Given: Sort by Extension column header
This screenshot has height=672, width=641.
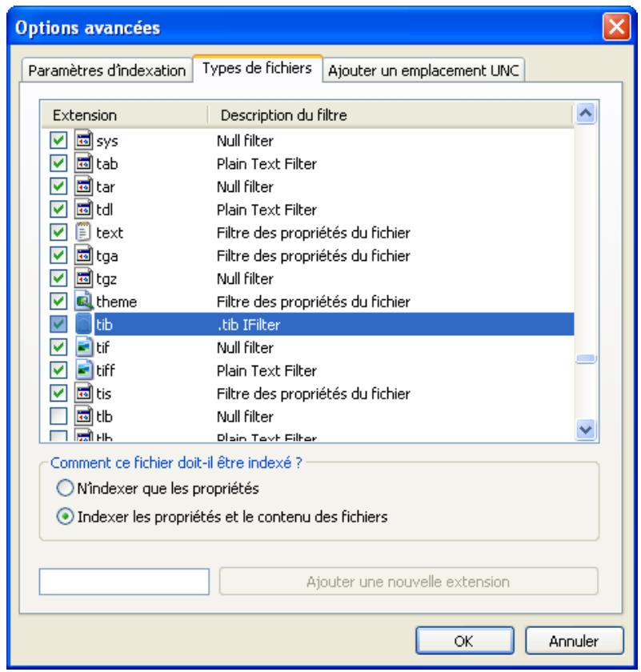Looking at the screenshot, I should pyautogui.click(x=125, y=115).
